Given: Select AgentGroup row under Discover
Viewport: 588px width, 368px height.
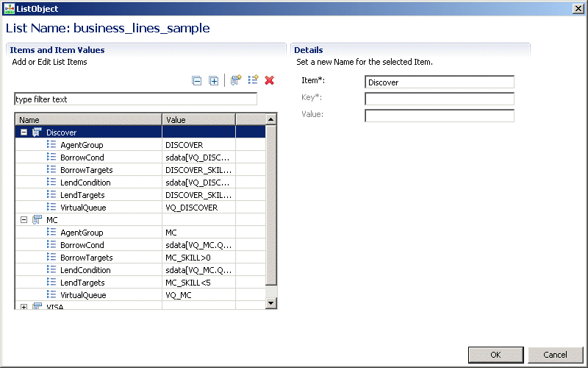Looking at the screenshot, I should pos(140,144).
